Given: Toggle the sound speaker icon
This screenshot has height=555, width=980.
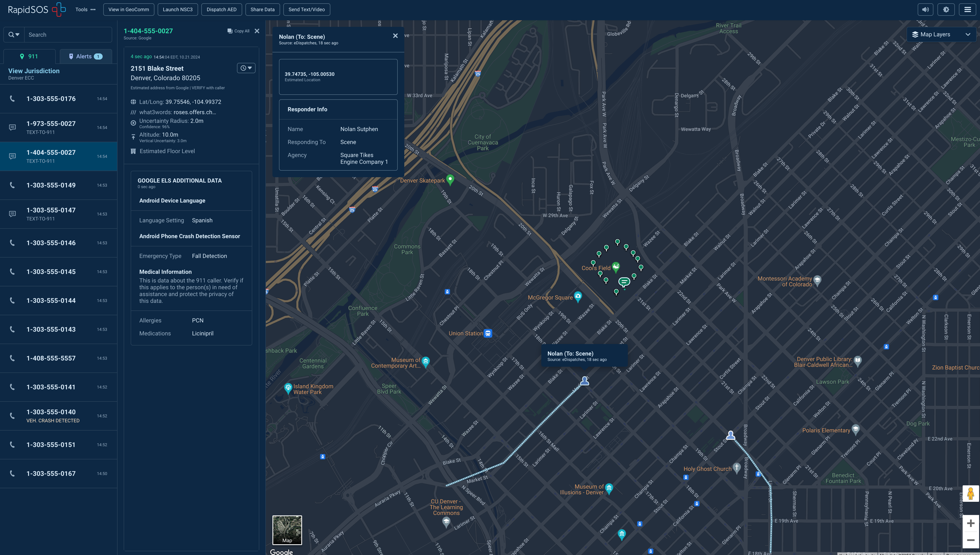Looking at the screenshot, I should pos(925,9).
